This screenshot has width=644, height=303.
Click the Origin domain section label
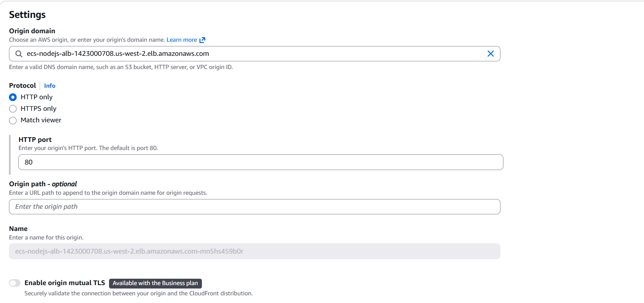(32, 30)
